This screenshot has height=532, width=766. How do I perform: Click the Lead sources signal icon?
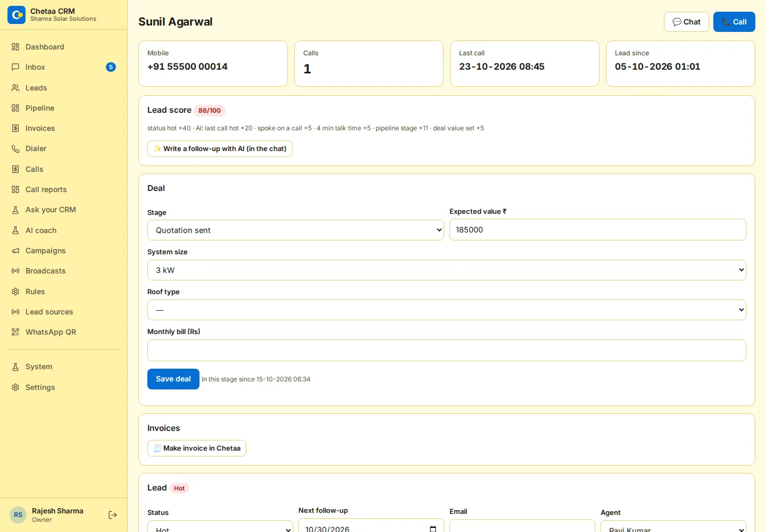[15, 312]
